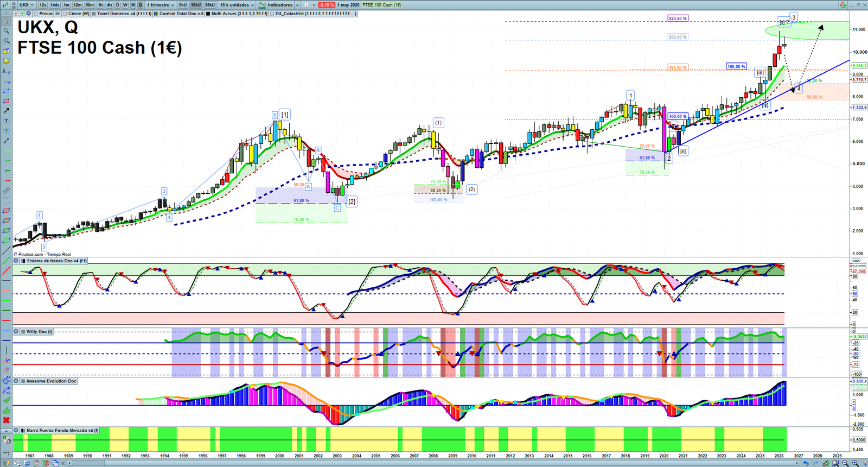The width and height of the screenshot is (868, 467).
Task: Select the line segment drawing tool
Action: (x=6, y=141)
